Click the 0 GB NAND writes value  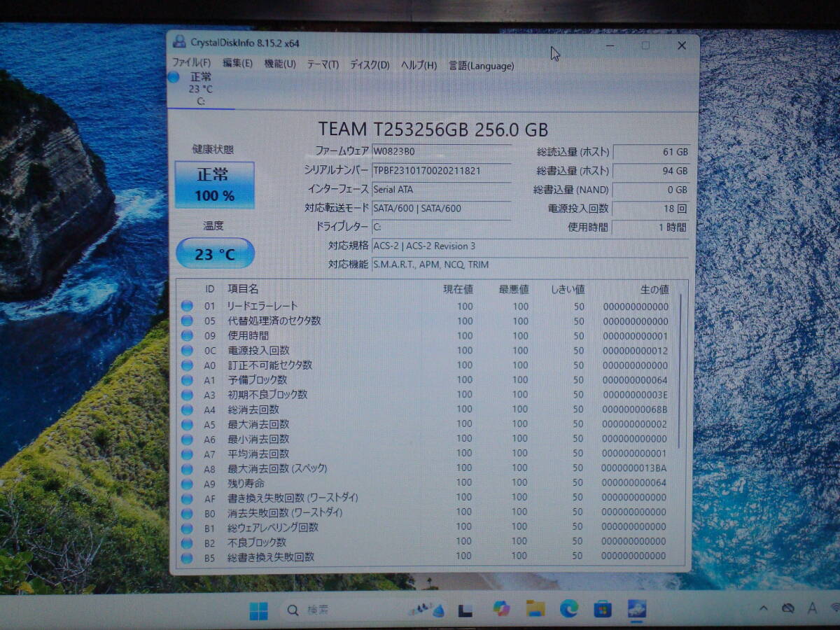coord(651,190)
